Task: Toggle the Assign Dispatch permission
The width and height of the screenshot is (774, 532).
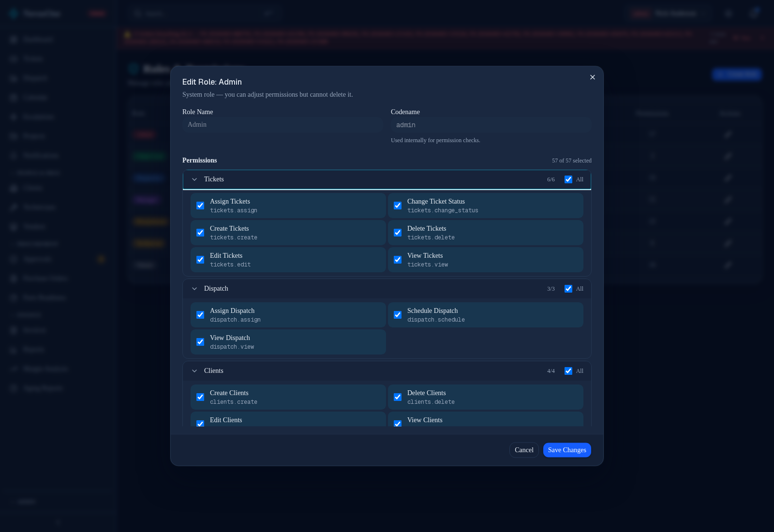Action: coord(200,315)
